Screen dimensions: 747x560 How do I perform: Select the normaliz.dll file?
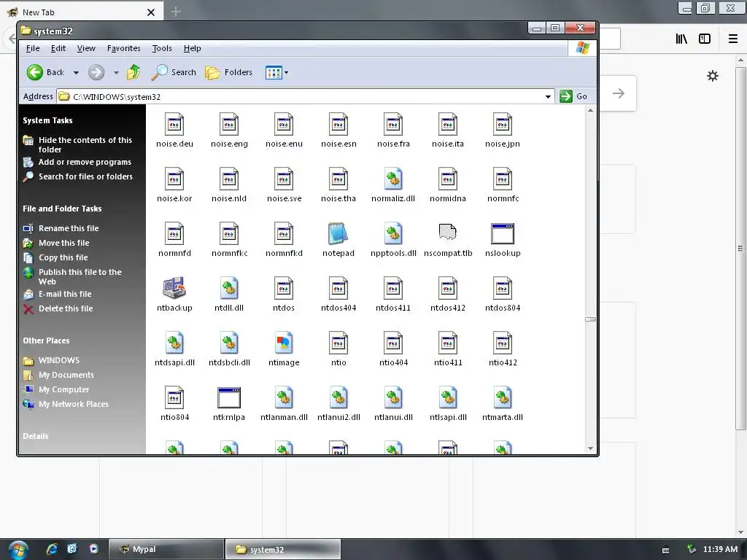(x=393, y=179)
